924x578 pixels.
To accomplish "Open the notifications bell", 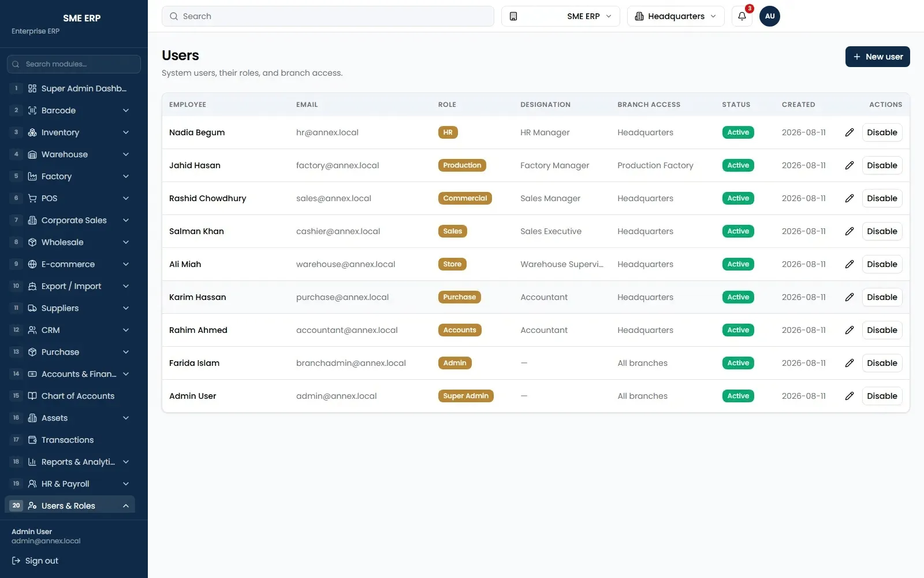I will click(742, 16).
